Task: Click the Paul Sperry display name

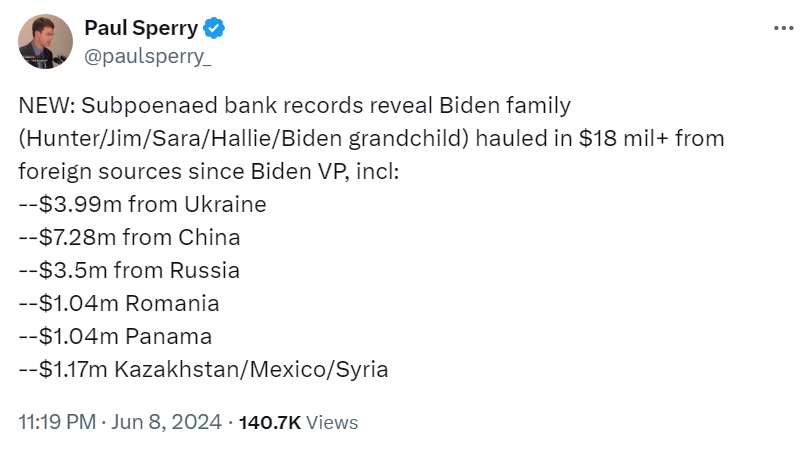Action: coord(140,31)
